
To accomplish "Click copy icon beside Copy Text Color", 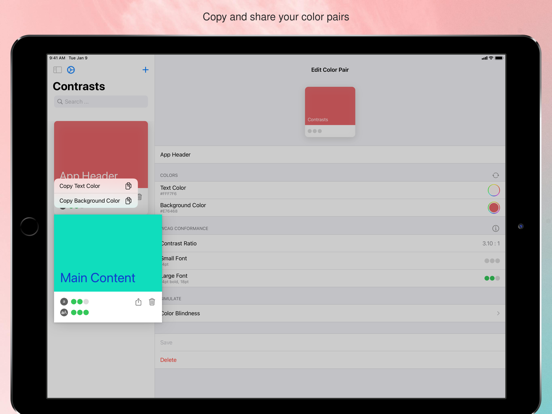I will tap(128, 186).
